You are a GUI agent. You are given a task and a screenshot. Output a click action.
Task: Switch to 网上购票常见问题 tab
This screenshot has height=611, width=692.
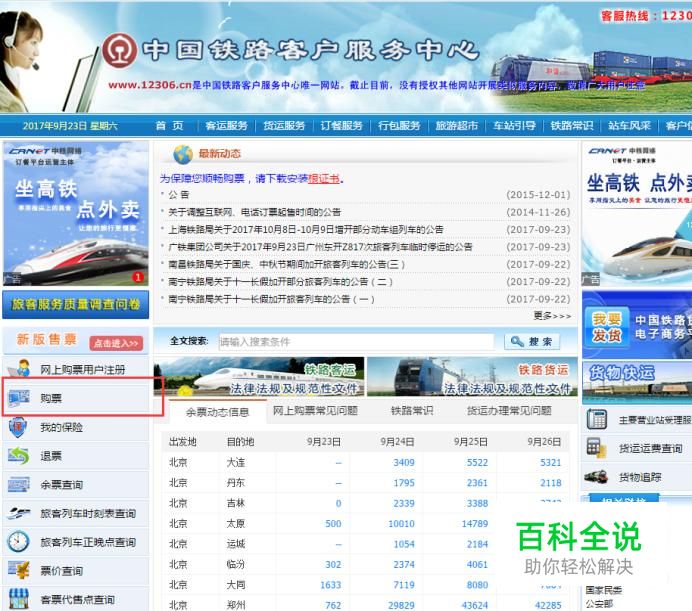coord(315,411)
